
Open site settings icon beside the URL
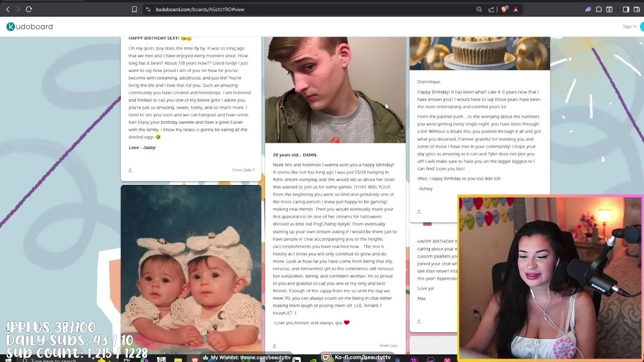[x=148, y=9]
